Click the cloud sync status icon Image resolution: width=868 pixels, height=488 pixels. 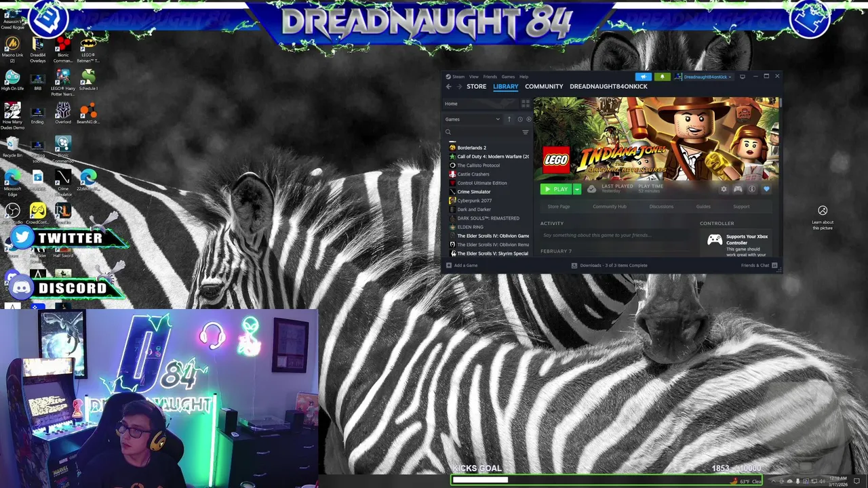pos(591,189)
